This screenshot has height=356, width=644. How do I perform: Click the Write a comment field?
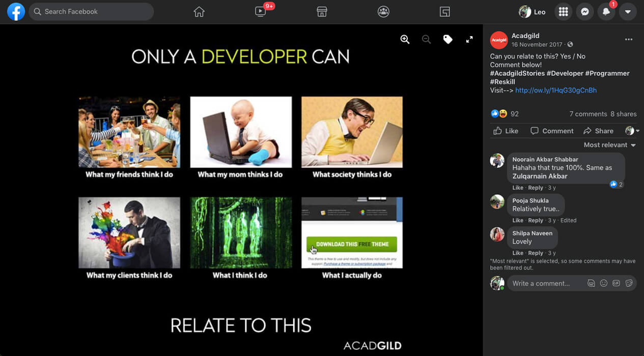[545, 283]
